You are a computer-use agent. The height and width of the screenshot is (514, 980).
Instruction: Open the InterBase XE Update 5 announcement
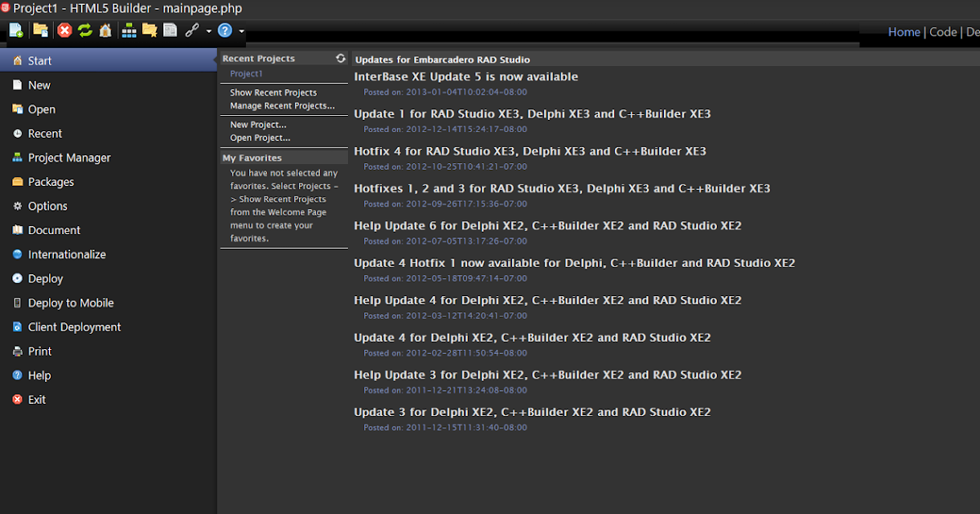466,77
